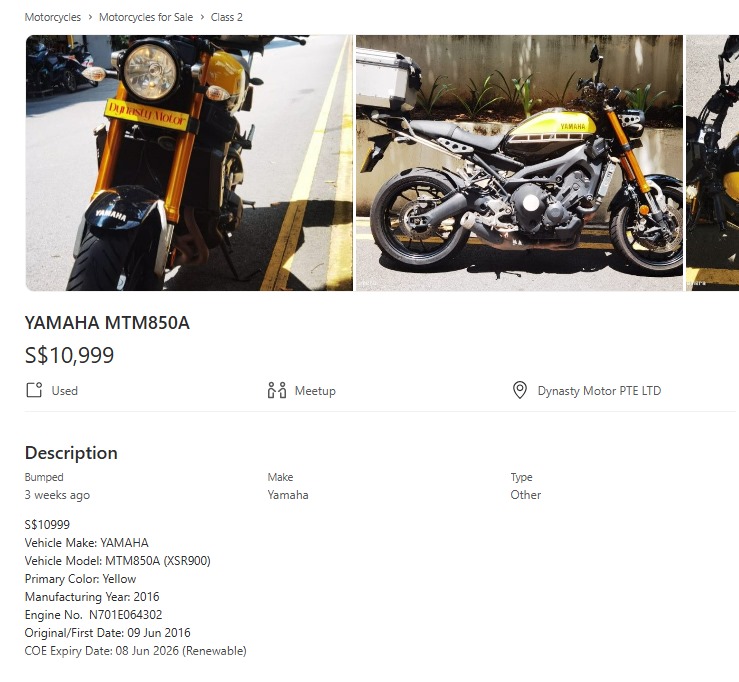This screenshot has height=682, width=739.
Task: Click the Meetup label
Action: [315, 391]
